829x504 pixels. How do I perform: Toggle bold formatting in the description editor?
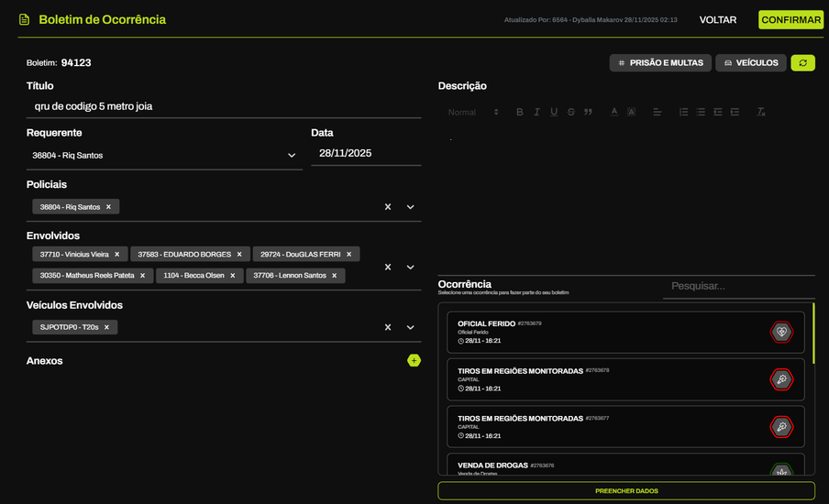pyautogui.click(x=519, y=112)
